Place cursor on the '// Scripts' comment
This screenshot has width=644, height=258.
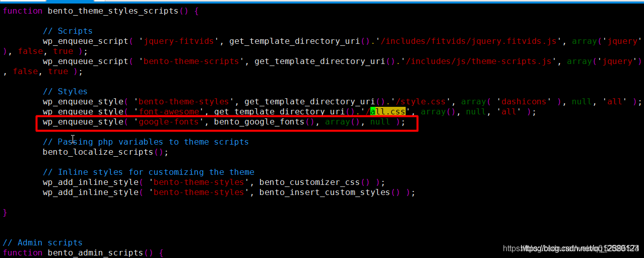pos(68,31)
